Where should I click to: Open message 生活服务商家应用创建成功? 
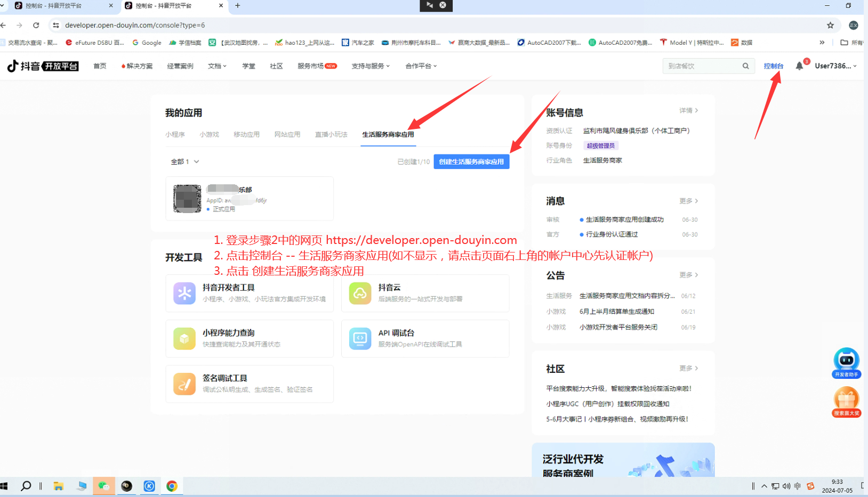click(625, 219)
